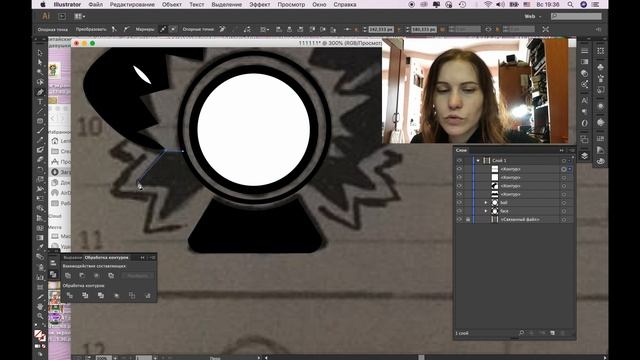This screenshot has width=640, height=360.
Task: Click the Trim pathfinder icon
Action: [85, 295]
